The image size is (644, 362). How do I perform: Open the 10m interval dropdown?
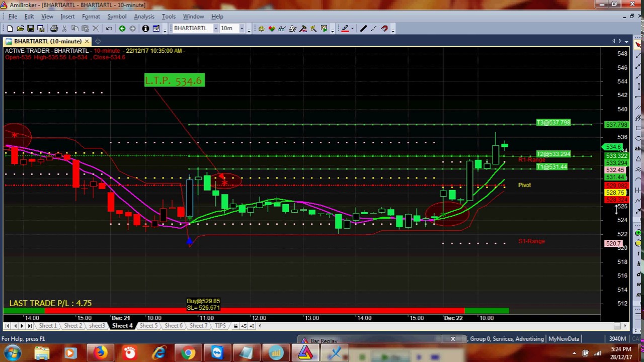[x=242, y=29]
